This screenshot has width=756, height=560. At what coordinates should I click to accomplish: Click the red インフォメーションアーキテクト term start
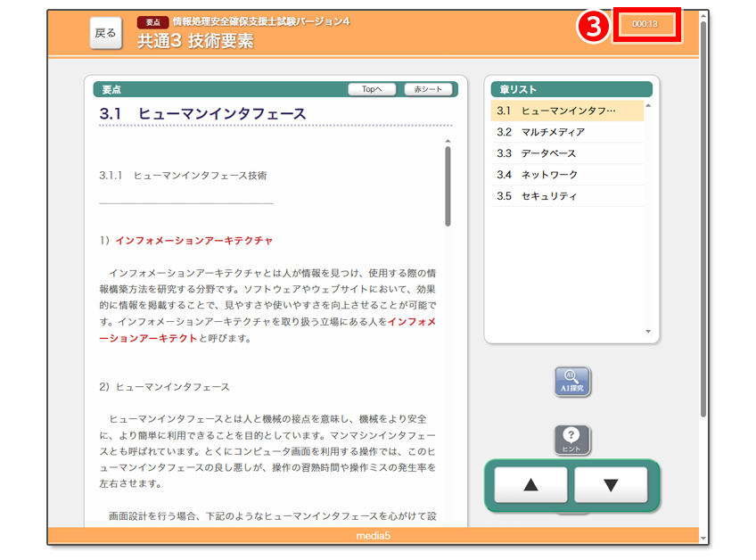[x=412, y=321]
